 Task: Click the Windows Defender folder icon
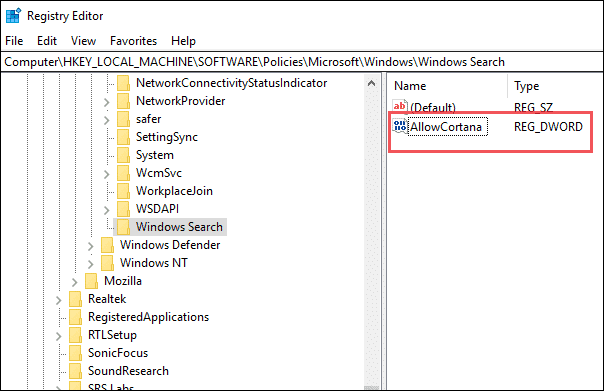(x=107, y=245)
